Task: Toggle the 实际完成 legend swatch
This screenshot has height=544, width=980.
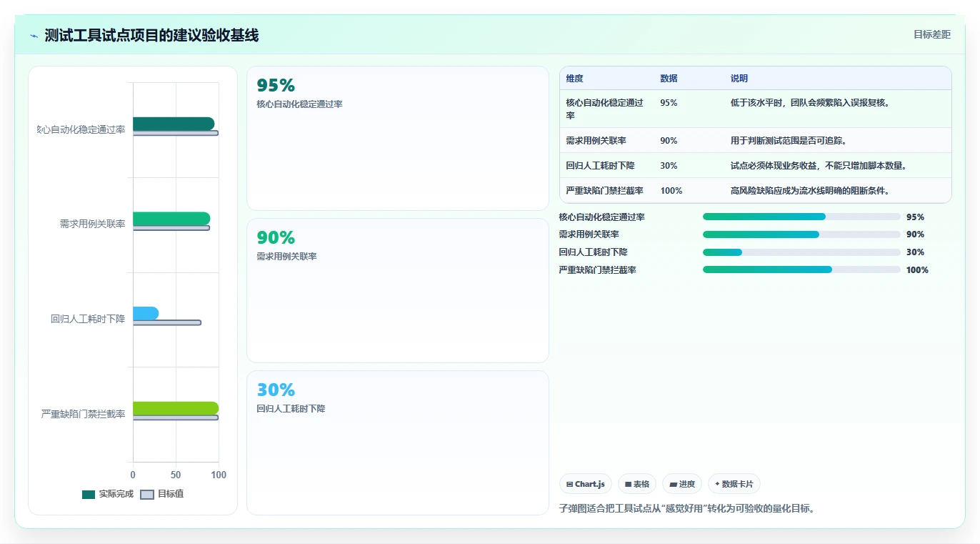Action: pos(89,494)
